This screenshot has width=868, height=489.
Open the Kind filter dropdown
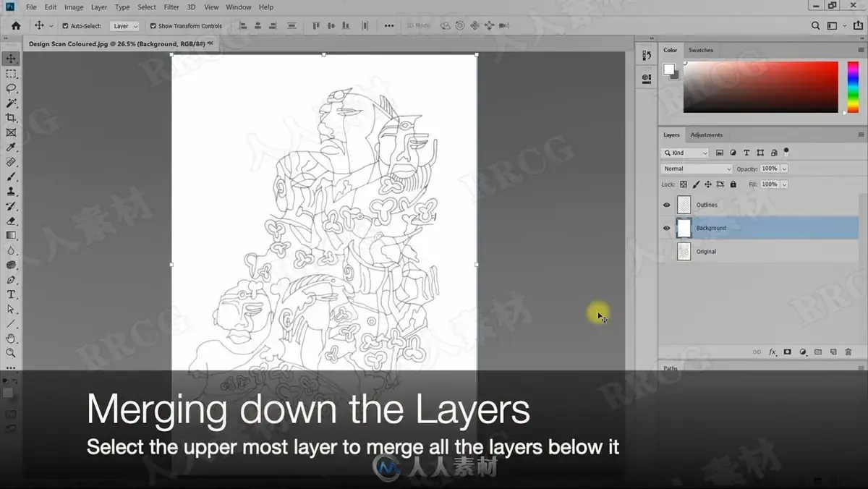[x=685, y=153]
